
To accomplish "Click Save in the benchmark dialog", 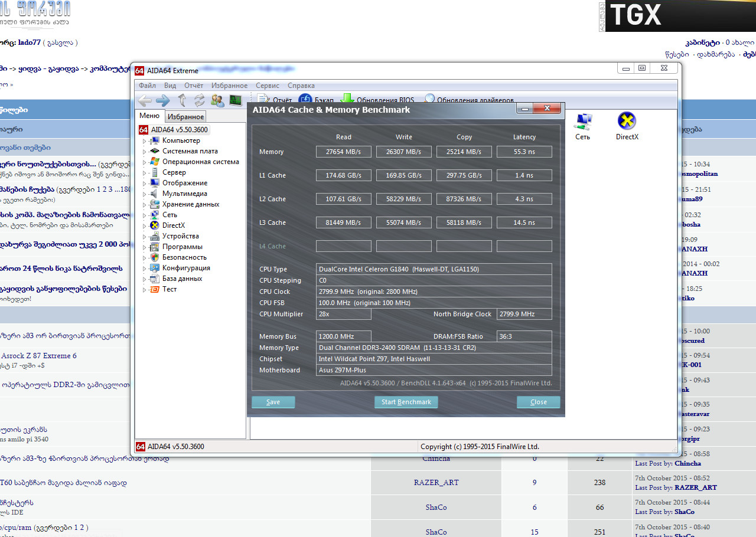I will pyautogui.click(x=273, y=402).
